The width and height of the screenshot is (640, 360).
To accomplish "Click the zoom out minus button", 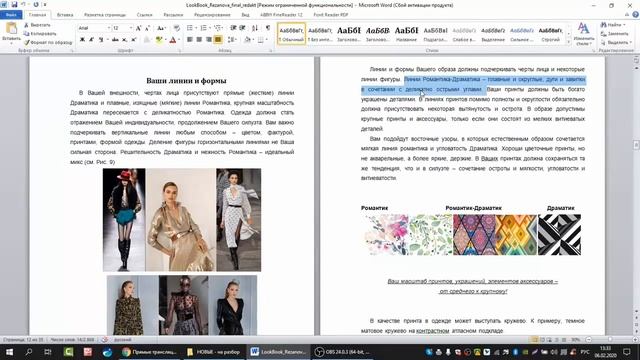I will 589,340.
